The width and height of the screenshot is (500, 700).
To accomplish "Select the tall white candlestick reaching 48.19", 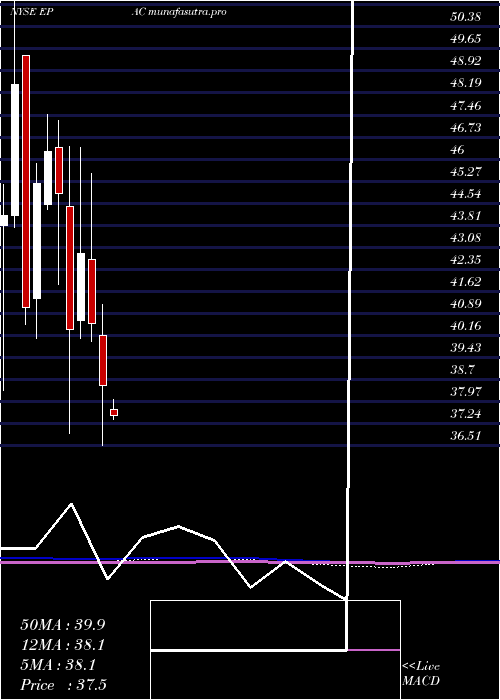I will pyautogui.click(x=15, y=150).
